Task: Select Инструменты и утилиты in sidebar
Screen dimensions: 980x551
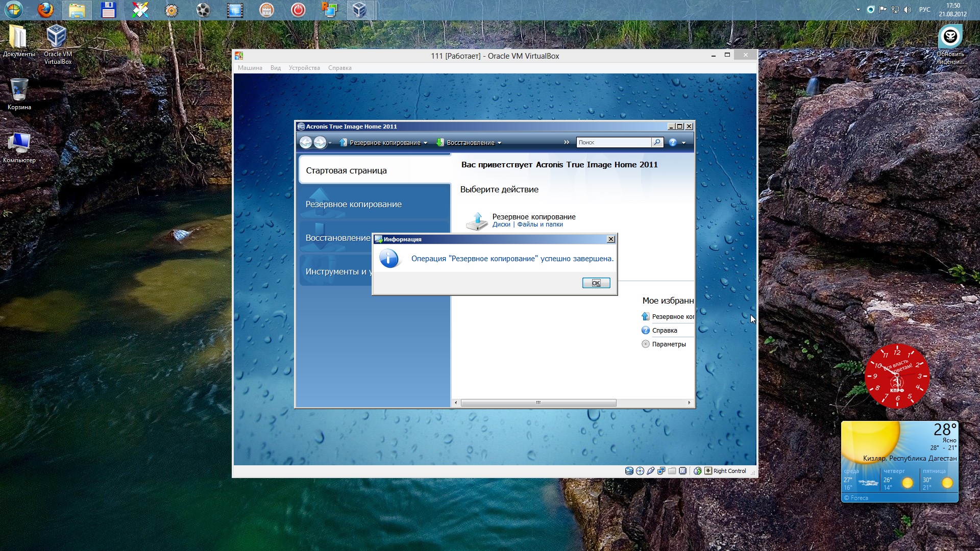Action: (x=336, y=271)
